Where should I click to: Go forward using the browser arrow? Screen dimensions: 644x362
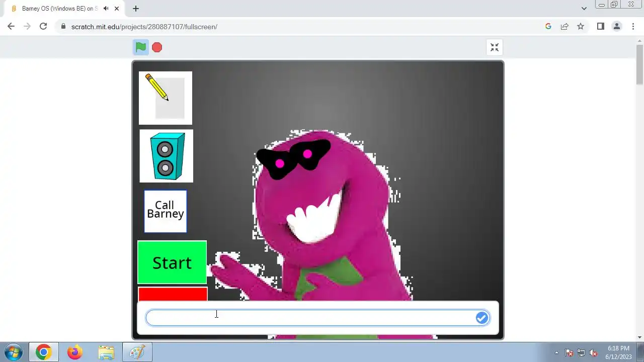(27, 26)
